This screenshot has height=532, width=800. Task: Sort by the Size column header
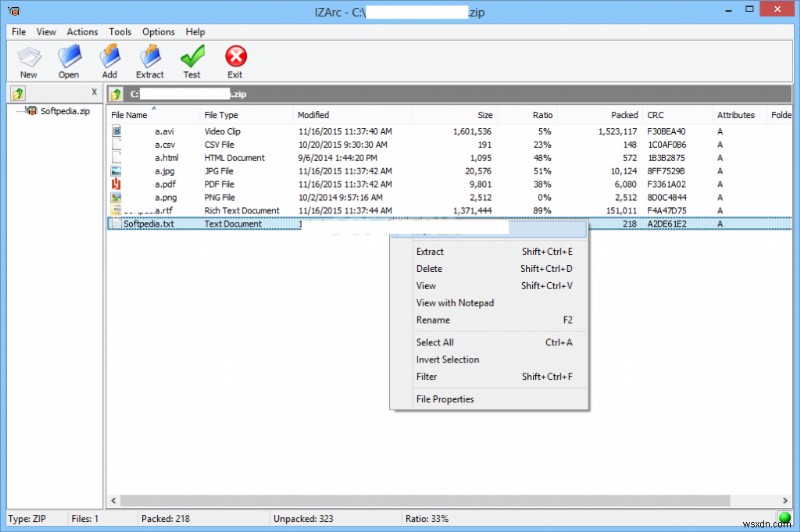pos(455,115)
